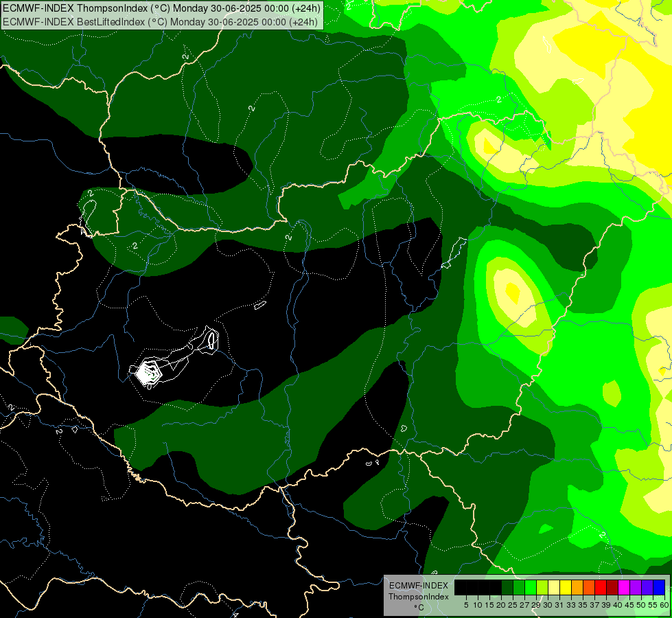Select the bright red 37-39 legend swatch
This screenshot has width=672, height=618.
(x=601, y=587)
